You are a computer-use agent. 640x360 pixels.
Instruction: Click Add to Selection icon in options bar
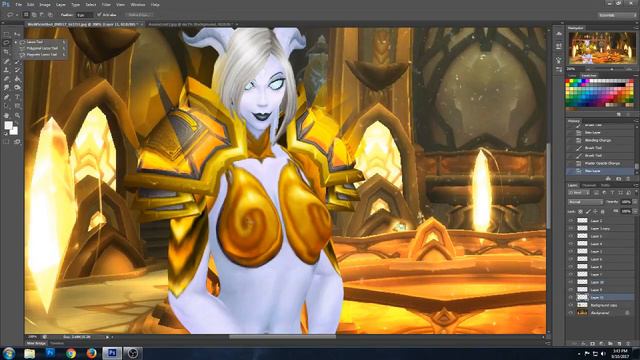pyautogui.click(x=34, y=15)
